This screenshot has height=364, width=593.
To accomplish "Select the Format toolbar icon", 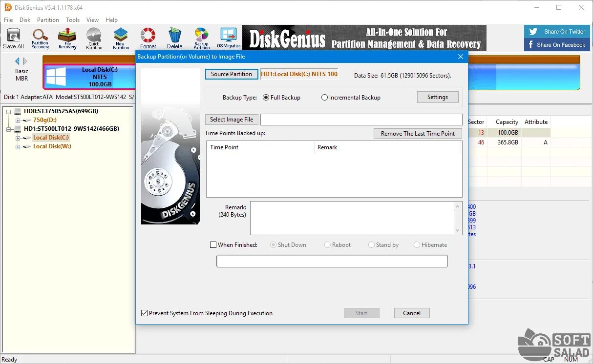I will [148, 38].
